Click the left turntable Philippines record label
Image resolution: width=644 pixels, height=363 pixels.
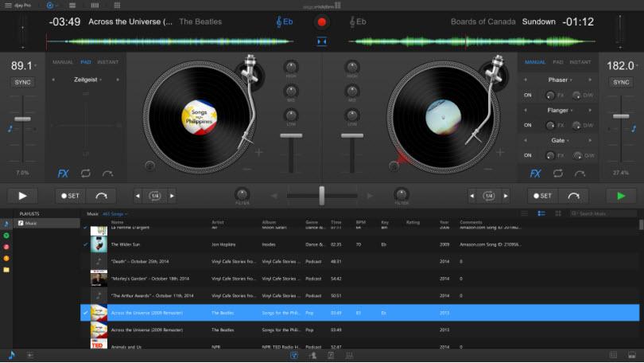point(200,117)
